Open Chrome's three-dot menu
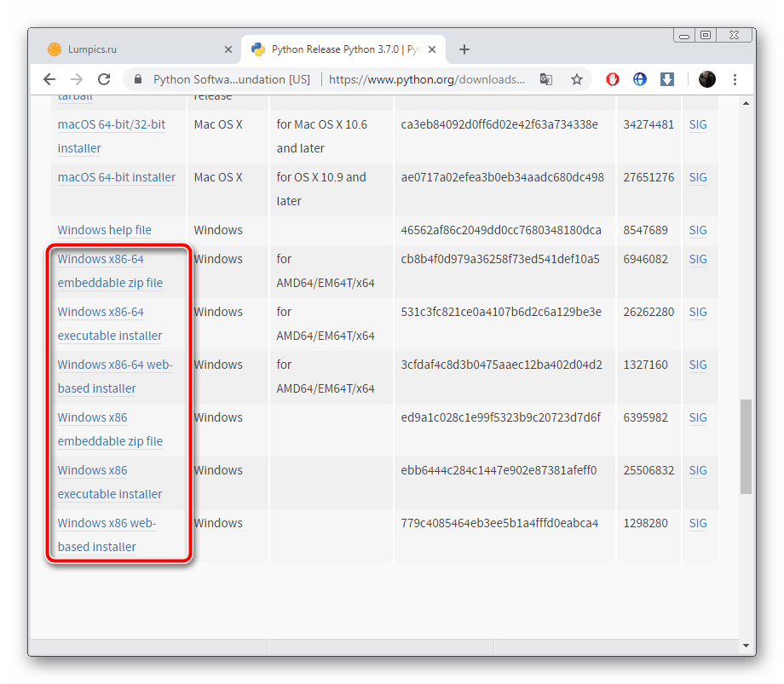Screen dimensions: 784x684 tap(735, 79)
